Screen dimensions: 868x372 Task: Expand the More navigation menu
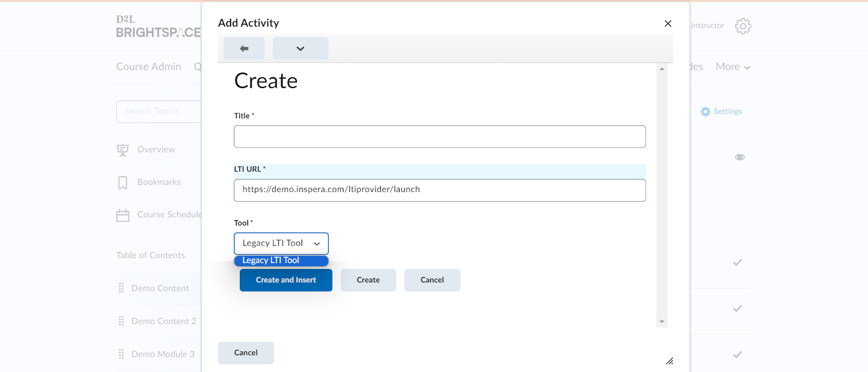tap(733, 67)
